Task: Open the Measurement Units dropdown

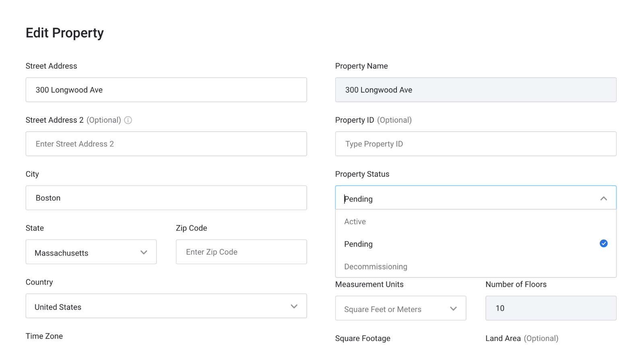Action: 400,309
